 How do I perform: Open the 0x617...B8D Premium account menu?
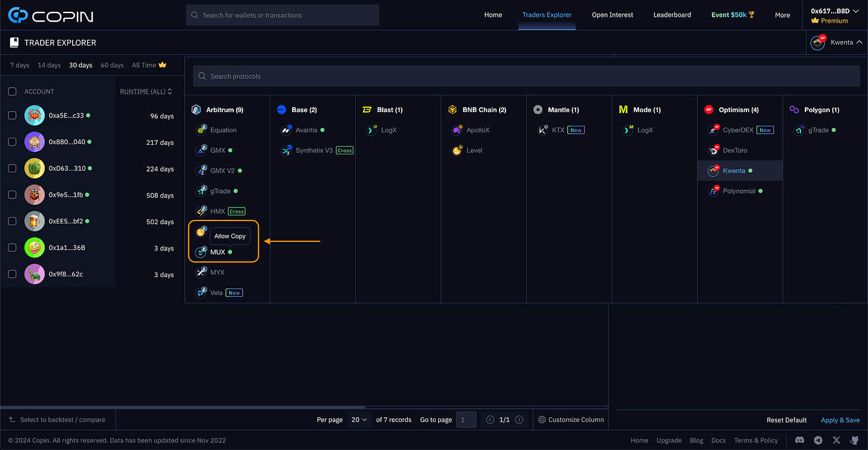pyautogui.click(x=835, y=15)
